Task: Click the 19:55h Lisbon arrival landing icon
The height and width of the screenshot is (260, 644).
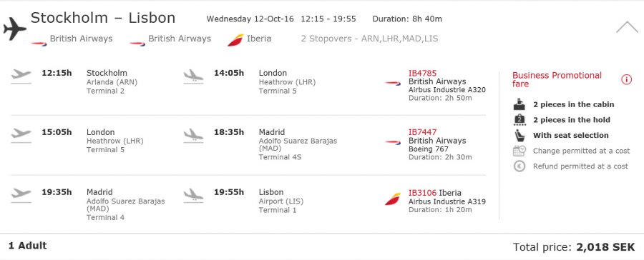Action: coord(193,195)
